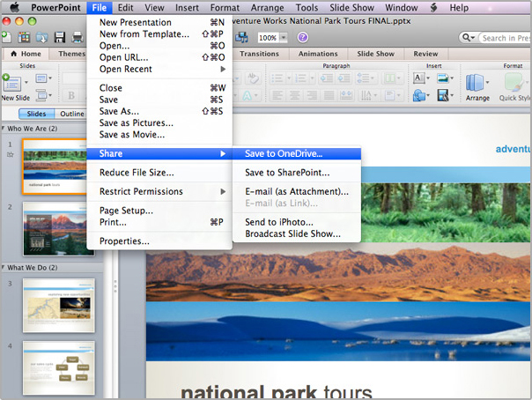The height and width of the screenshot is (400, 532).
Task: Open the script menu icon in menu bar
Action: coord(433,7)
